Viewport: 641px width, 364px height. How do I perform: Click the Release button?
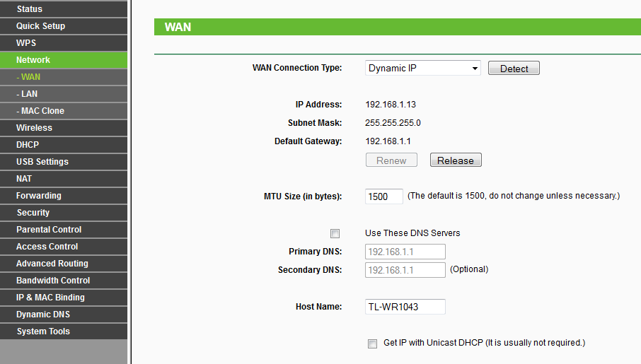pyautogui.click(x=456, y=160)
